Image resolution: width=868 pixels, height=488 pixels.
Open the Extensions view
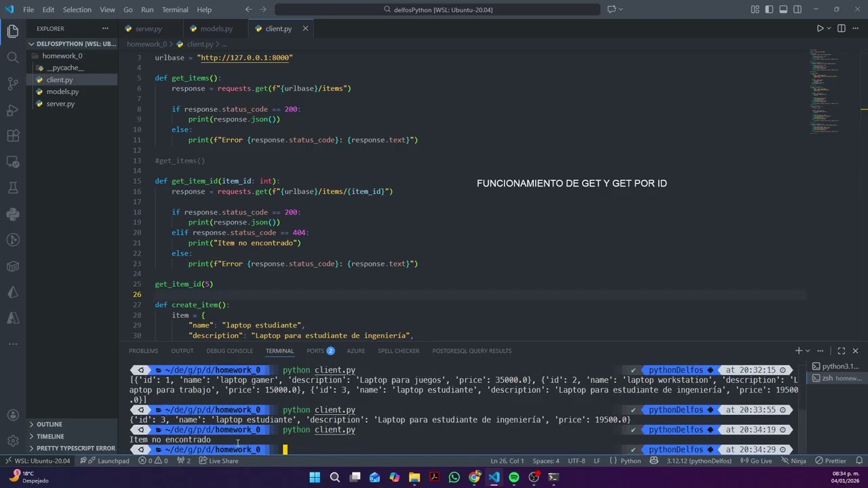click(x=13, y=136)
